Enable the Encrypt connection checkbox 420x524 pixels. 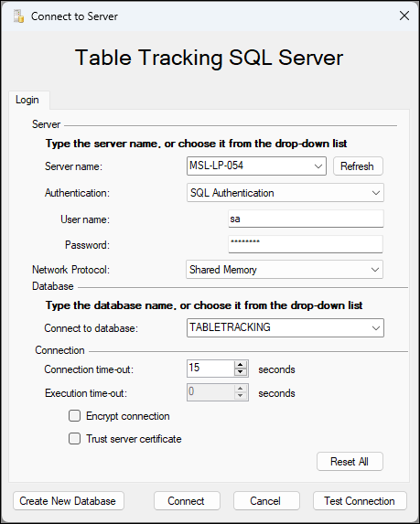[x=74, y=416]
